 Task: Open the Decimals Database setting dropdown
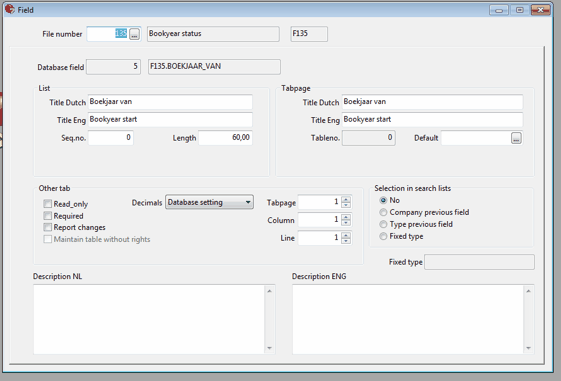coord(209,202)
